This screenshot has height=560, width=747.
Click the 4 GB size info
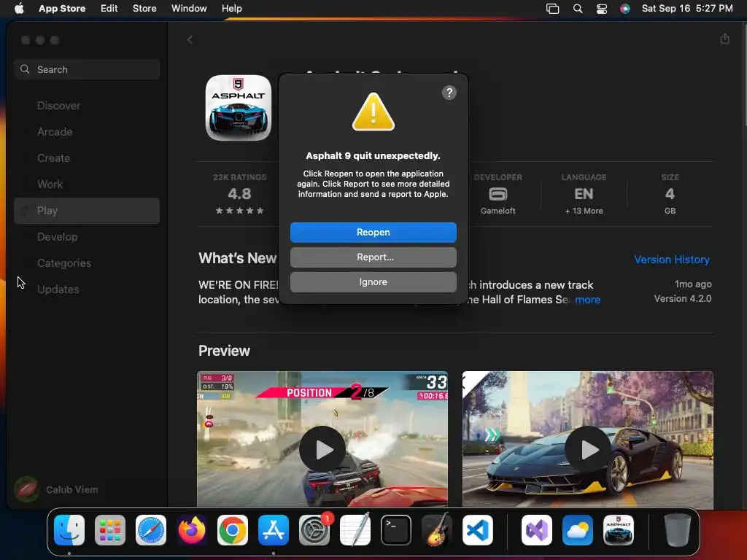[x=670, y=194]
